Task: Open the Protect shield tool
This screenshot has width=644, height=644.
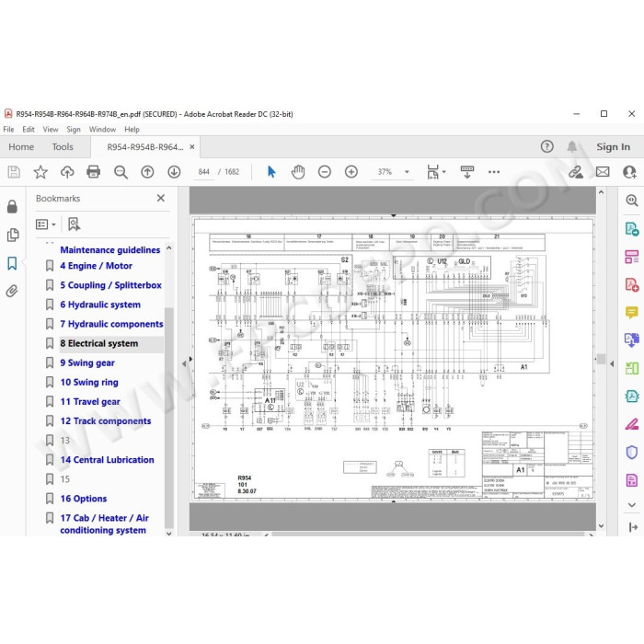Action: tap(632, 453)
